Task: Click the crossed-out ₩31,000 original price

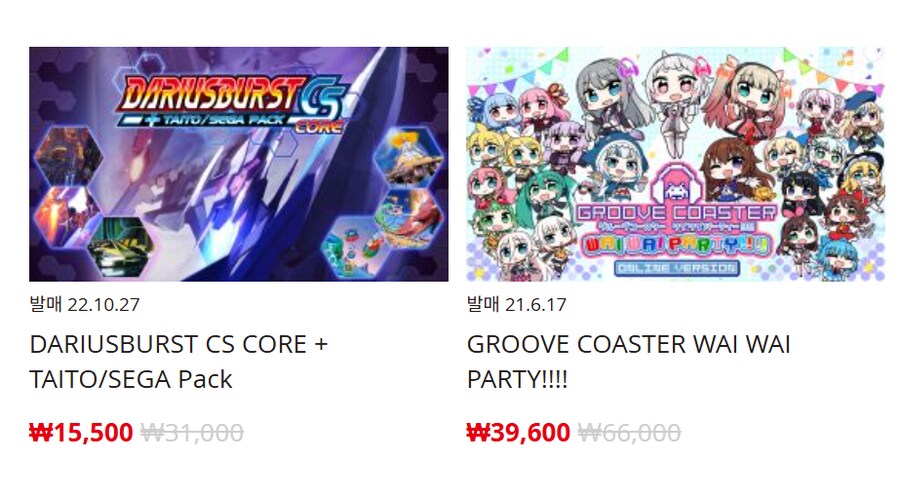Action: 192,432
